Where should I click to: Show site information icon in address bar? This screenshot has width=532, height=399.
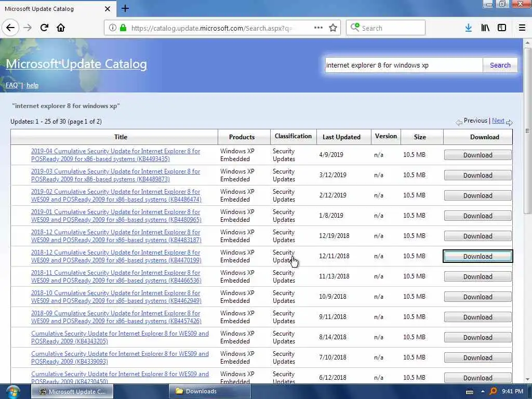click(112, 28)
